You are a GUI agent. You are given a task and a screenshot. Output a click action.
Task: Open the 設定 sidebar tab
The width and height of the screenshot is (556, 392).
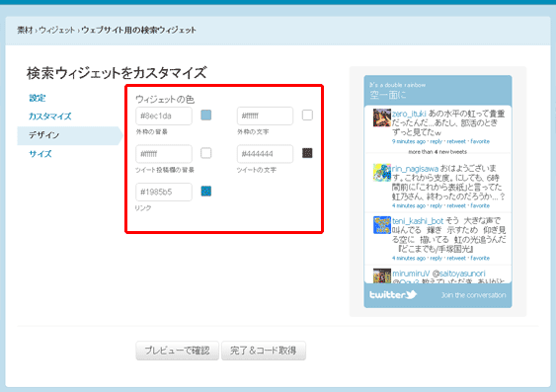38,98
